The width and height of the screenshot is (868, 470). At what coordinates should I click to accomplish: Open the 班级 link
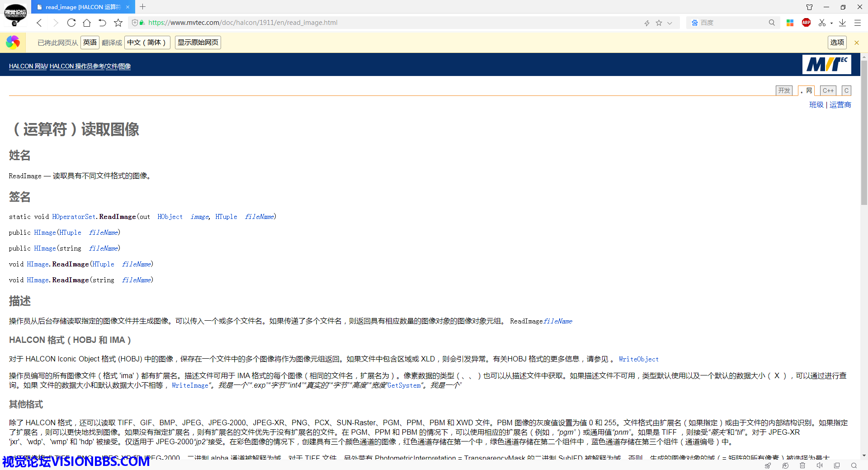point(816,104)
